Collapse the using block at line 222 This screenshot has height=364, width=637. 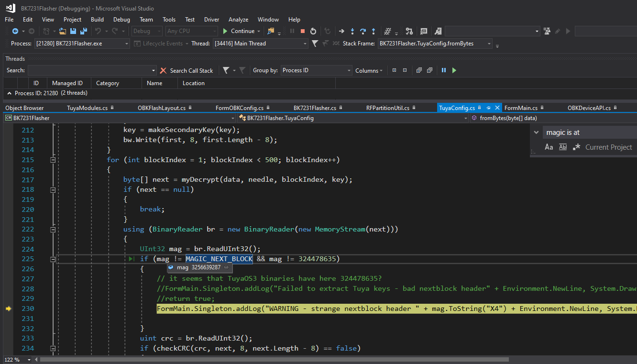pyautogui.click(x=53, y=230)
